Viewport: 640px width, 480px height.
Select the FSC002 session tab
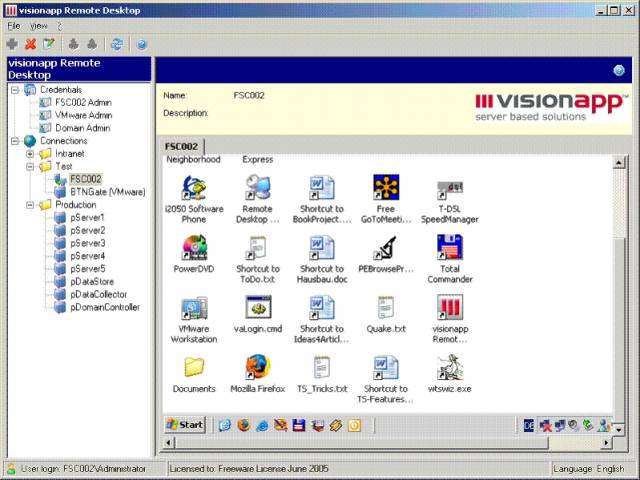coord(181,147)
